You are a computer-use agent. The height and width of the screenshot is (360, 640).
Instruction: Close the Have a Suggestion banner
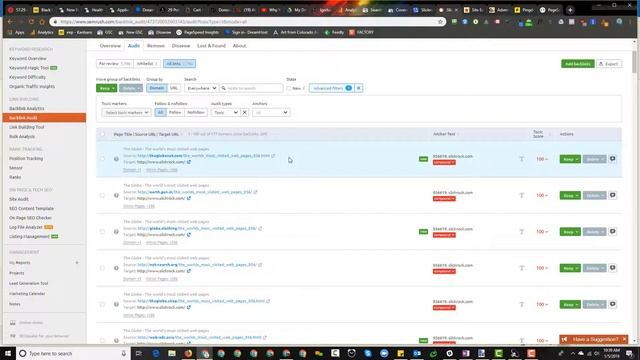click(x=624, y=339)
